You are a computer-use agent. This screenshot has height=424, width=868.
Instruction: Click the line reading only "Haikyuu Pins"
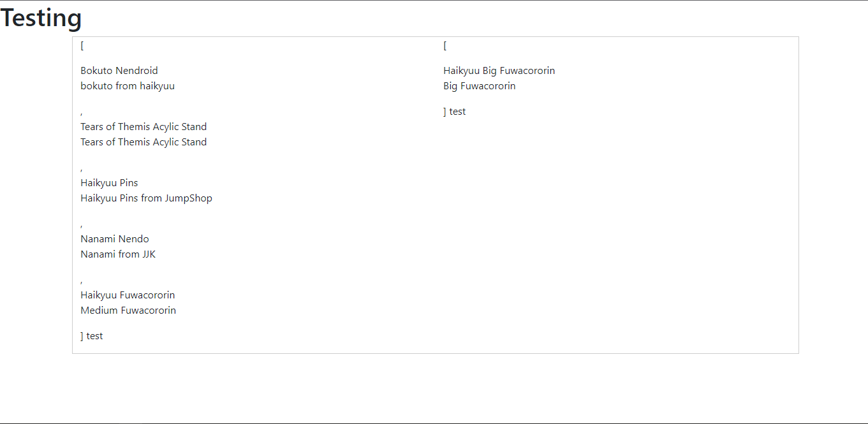pyautogui.click(x=109, y=183)
